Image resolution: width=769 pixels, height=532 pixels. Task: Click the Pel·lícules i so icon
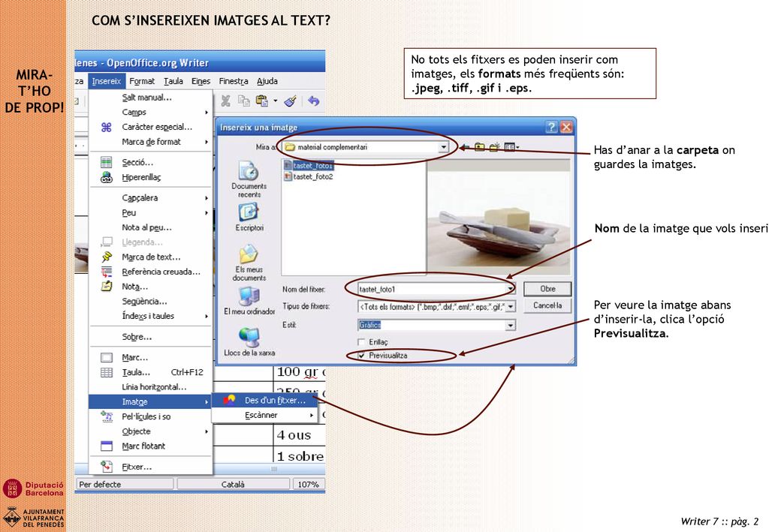107,416
